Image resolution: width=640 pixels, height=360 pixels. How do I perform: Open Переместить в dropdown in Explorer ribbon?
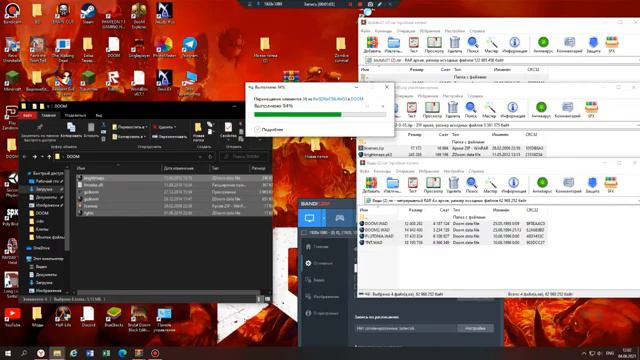128,127
